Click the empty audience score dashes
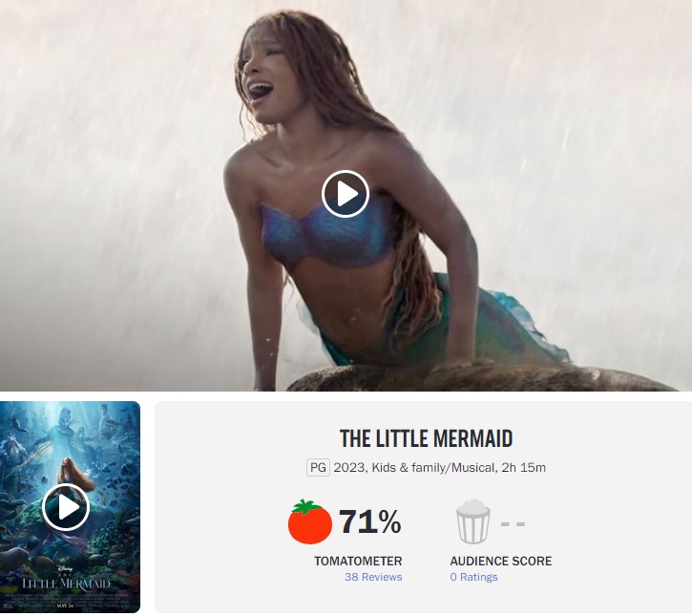 click(513, 524)
